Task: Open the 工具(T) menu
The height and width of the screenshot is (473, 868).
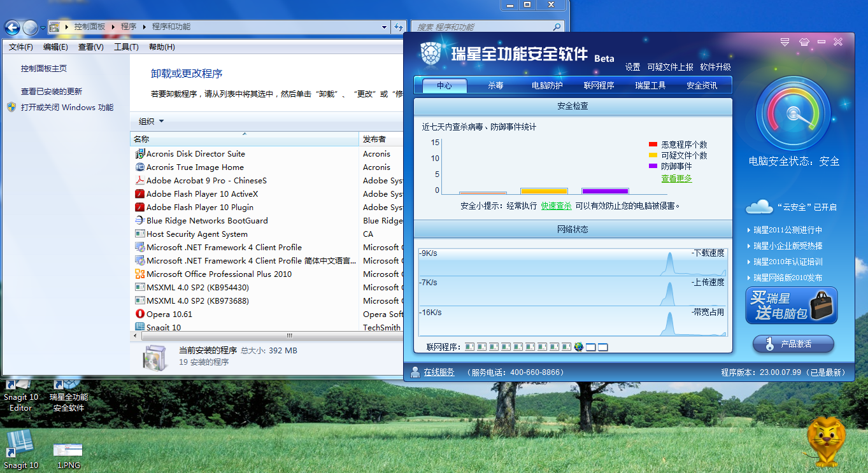Action: pyautogui.click(x=126, y=47)
